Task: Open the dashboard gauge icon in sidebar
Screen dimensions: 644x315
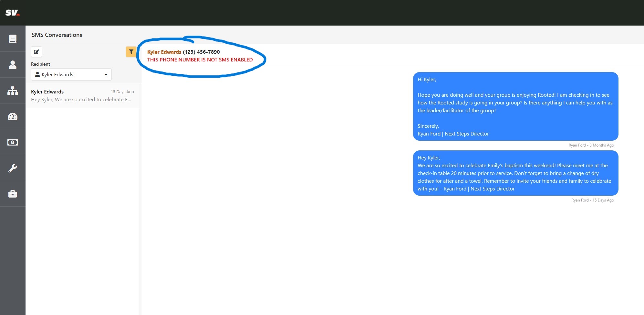Action: coord(13,116)
